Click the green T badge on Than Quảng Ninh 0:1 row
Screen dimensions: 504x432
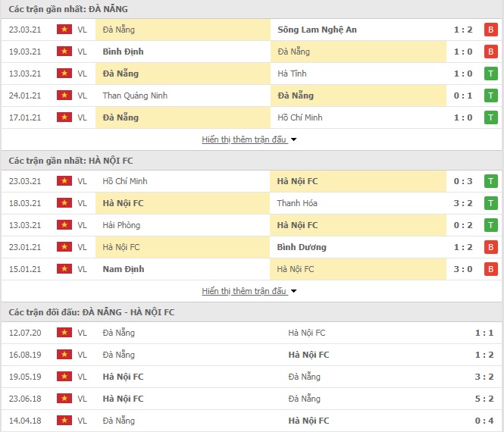[x=490, y=95]
